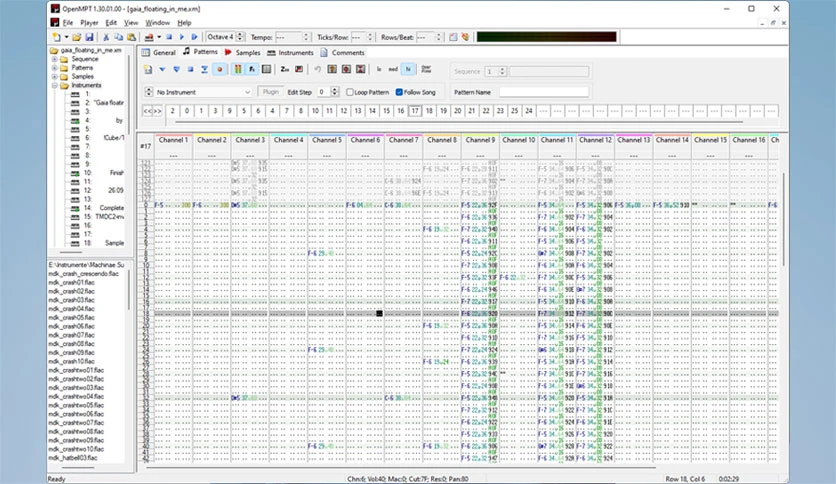Image resolution: width=836 pixels, height=484 pixels.
Task: Click the brown icon with X shape
Action: click(x=360, y=69)
